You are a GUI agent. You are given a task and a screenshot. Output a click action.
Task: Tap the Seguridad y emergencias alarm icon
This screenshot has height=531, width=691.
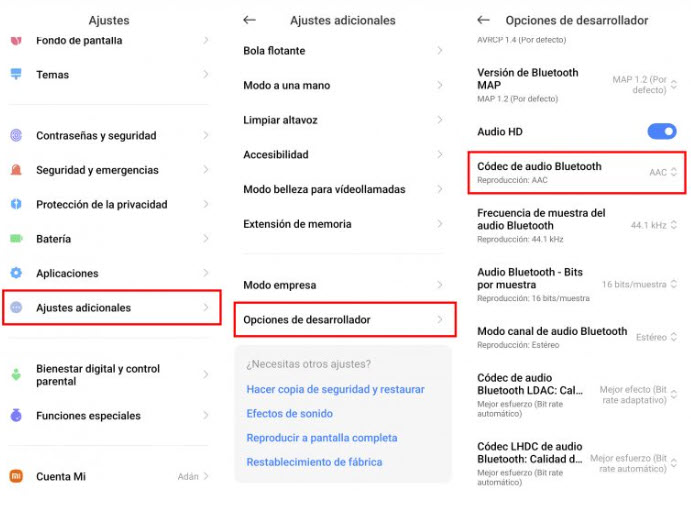tap(16, 170)
